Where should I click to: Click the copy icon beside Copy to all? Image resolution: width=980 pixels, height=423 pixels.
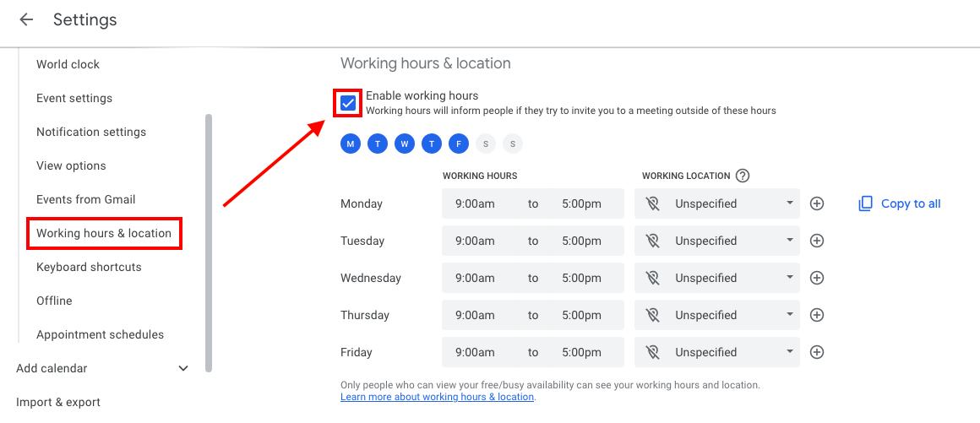click(x=865, y=203)
